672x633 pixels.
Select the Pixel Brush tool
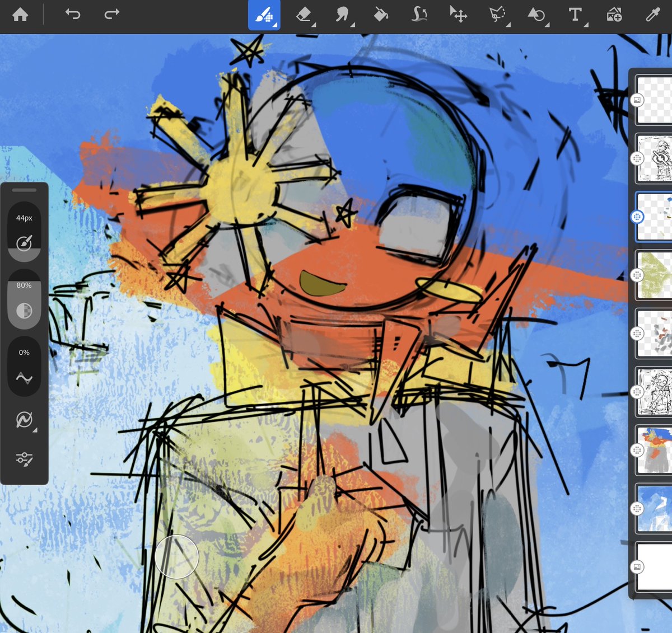click(x=264, y=15)
